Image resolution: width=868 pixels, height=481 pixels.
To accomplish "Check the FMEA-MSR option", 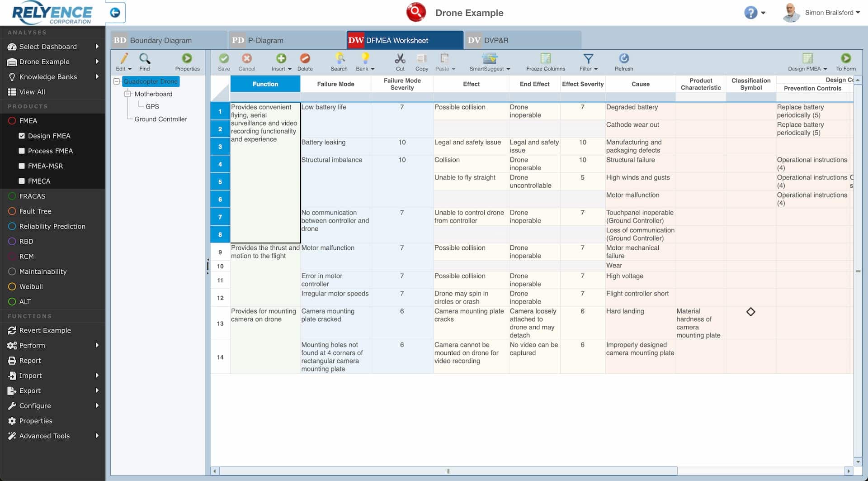I will pyautogui.click(x=21, y=166).
